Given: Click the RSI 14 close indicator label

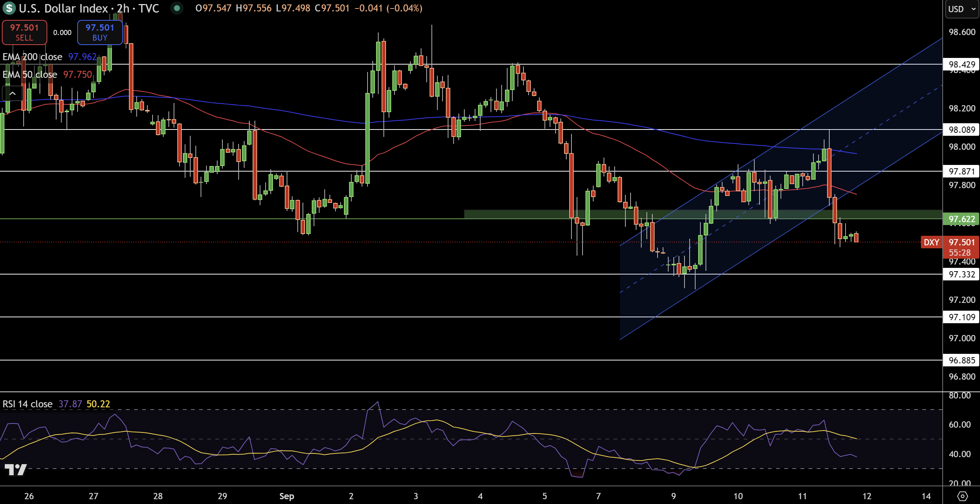Looking at the screenshot, I should click(27, 404).
